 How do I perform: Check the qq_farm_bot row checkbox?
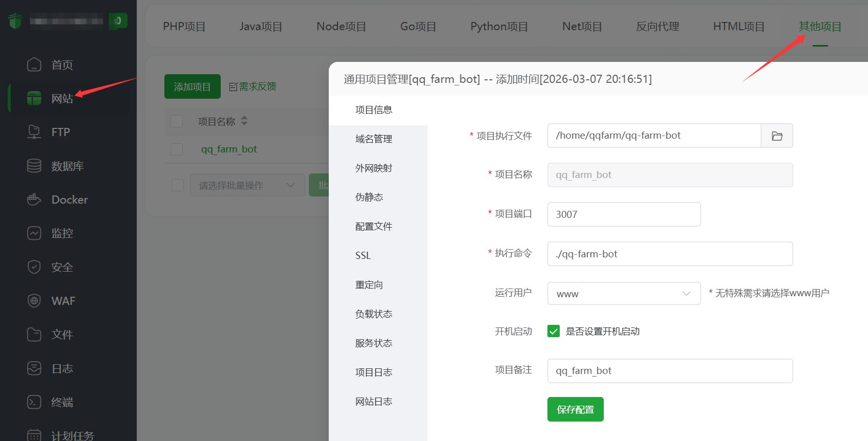tap(177, 149)
